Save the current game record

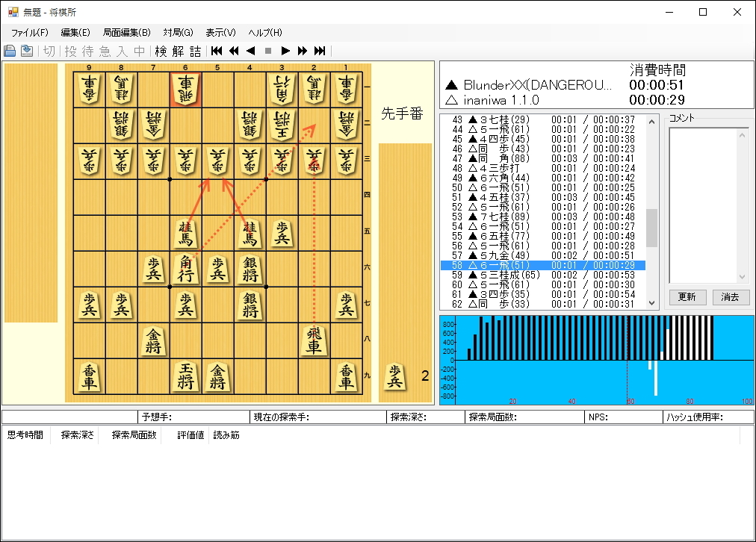26,51
